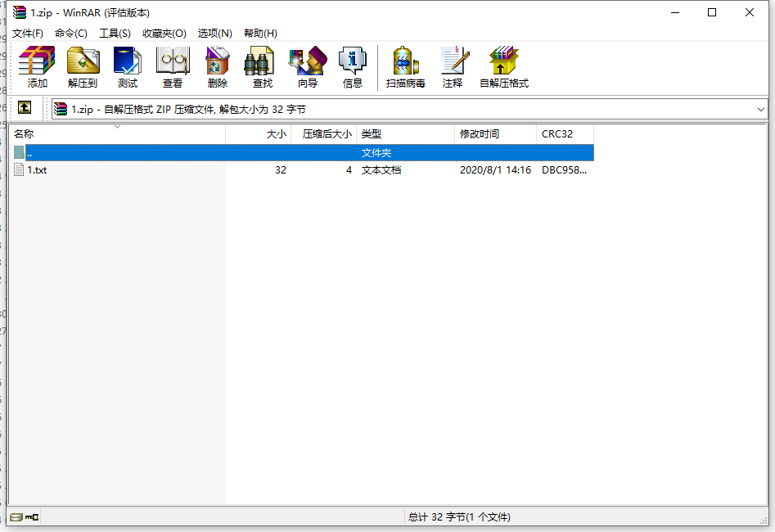Screen dimensions: 775x532
Task: Open the 查看 (View) tool
Action: (173, 67)
